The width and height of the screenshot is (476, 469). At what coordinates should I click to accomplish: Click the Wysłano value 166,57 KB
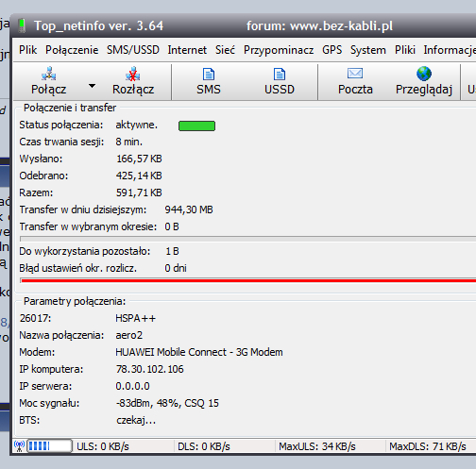pyautogui.click(x=139, y=159)
